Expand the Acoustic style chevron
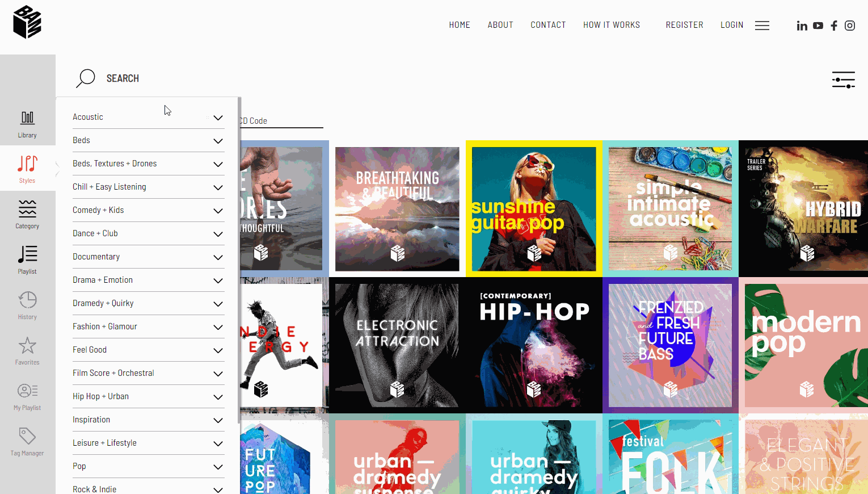The image size is (868, 494). click(218, 118)
